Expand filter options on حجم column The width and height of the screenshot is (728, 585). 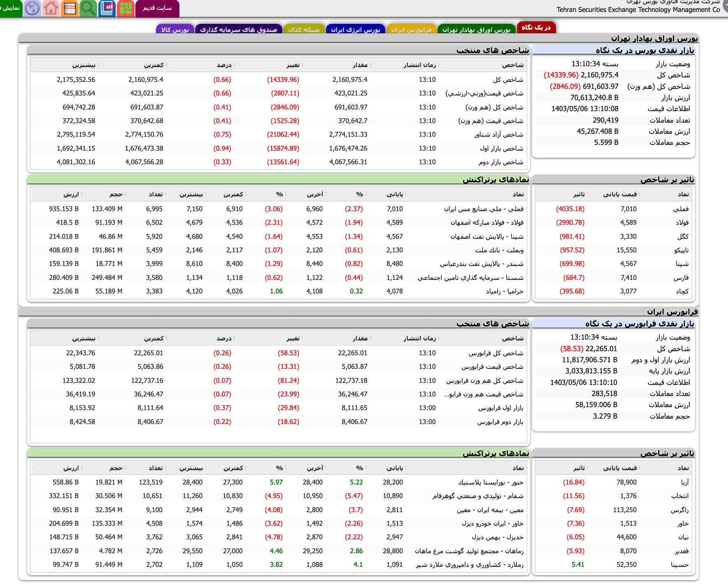(116, 193)
